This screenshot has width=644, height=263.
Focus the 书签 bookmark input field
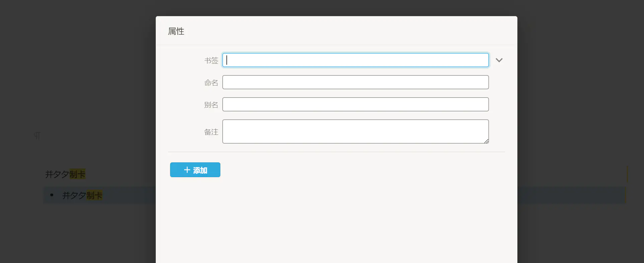[x=355, y=60]
